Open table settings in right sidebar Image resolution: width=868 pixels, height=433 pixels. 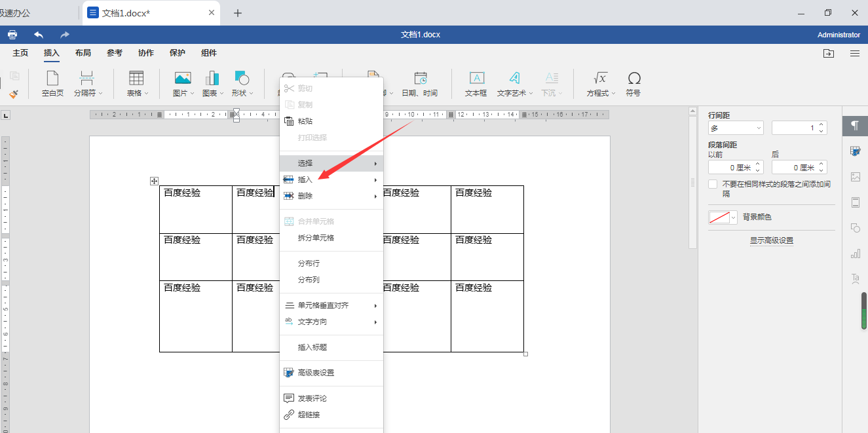point(855,151)
